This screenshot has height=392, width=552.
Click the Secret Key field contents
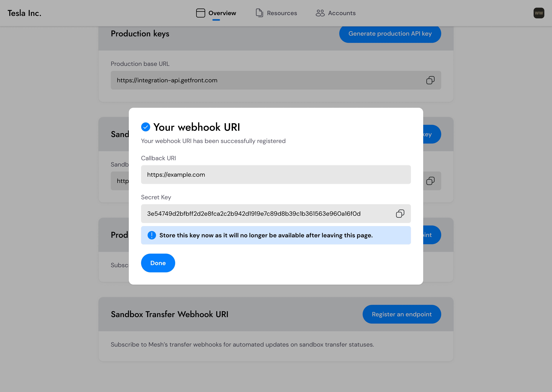tap(254, 214)
